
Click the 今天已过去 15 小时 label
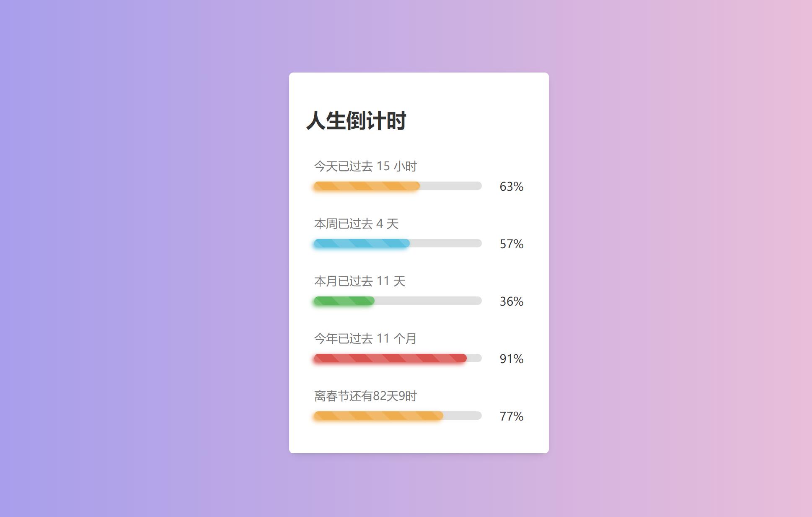tap(365, 166)
